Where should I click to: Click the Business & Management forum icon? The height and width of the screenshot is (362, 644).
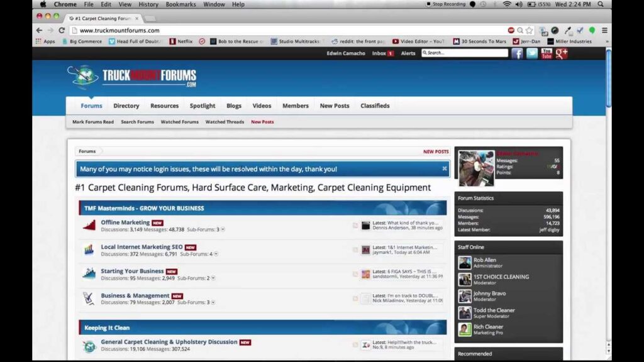[89, 299]
